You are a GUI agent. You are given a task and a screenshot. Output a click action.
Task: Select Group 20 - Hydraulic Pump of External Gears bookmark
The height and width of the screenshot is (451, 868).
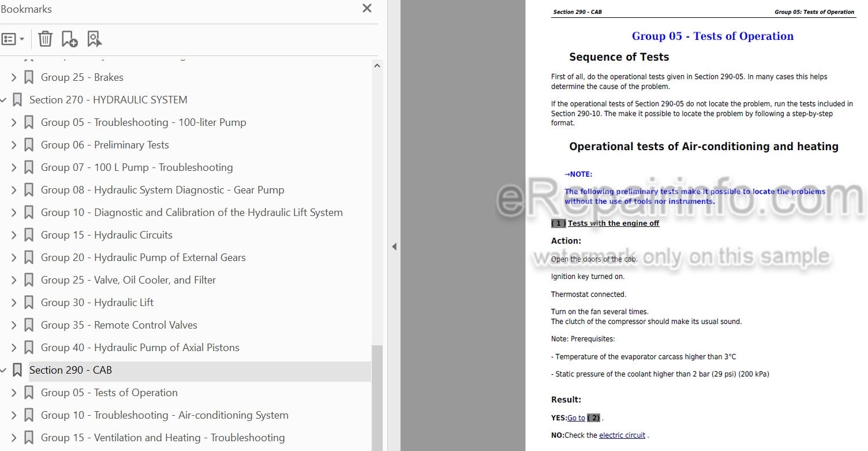point(143,258)
